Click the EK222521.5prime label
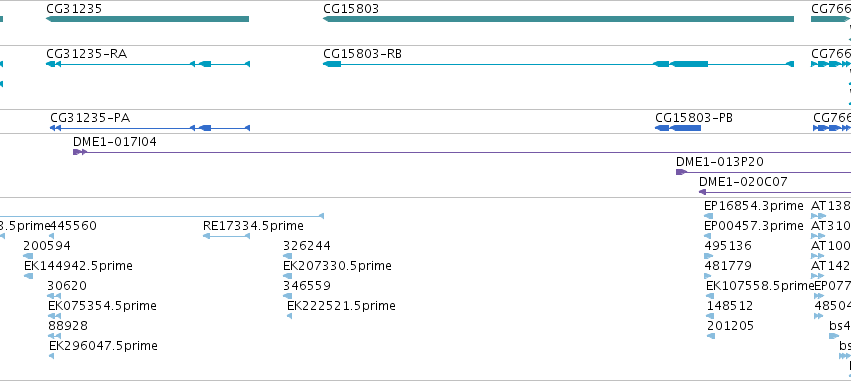The width and height of the screenshot is (851, 381). [341, 306]
